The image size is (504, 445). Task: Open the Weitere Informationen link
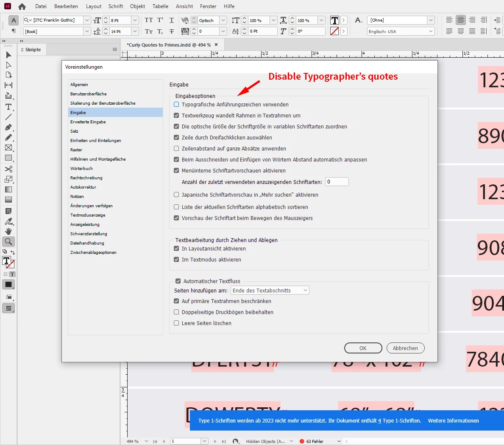[x=453, y=420]
